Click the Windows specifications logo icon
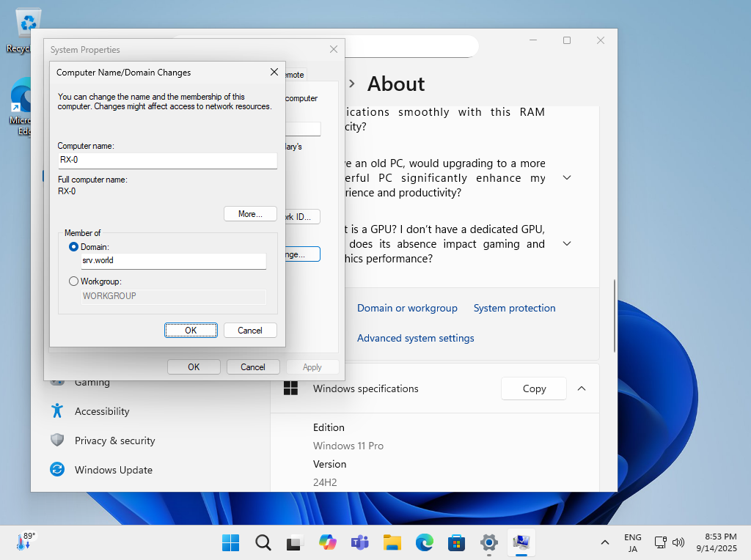The width and height of the screenshot is (751, 560). (x=290, y=388)
